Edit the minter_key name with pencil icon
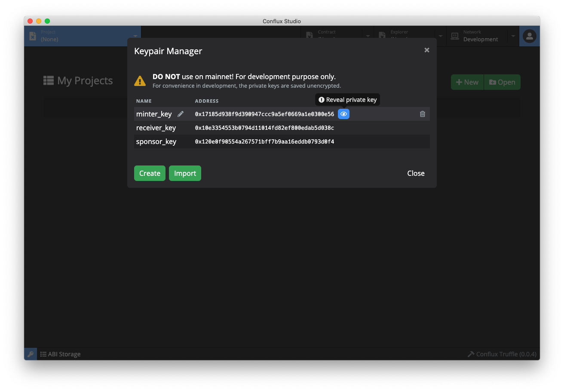This screenshot has height=392, width=564. [x=181, y=114]
